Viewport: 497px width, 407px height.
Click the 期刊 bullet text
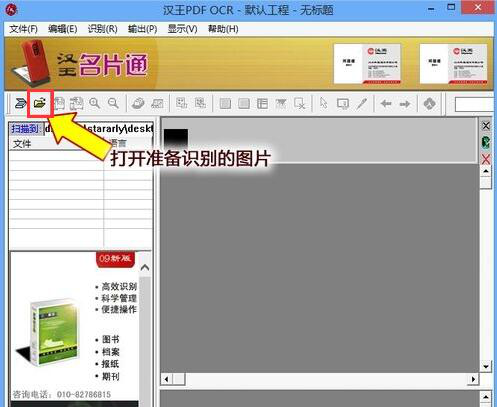[111, 377]
